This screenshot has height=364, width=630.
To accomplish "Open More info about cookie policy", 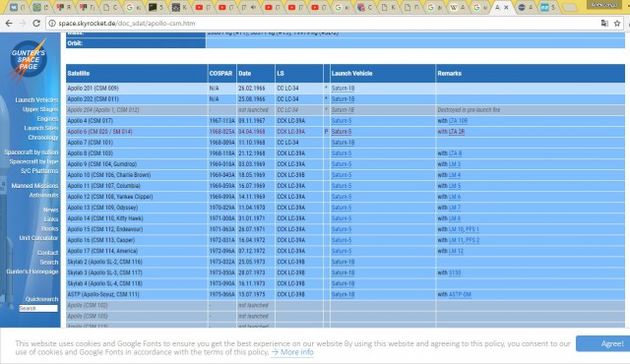I will point(292,352).
